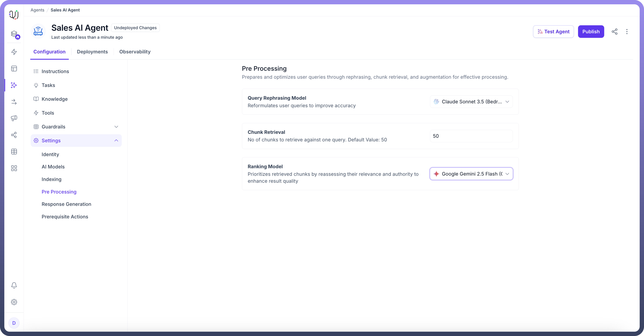The width and height of the screenshot is (644, 336).
Task: Click the Chunk Retrieval number field
Action: tap(471, 136)
